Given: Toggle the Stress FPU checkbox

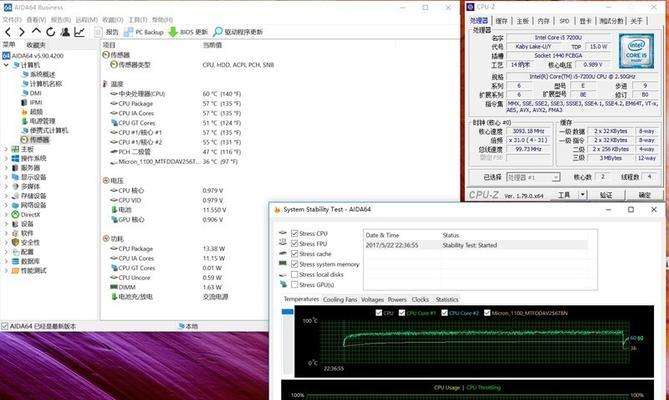Looking at the screenshot, I should point(294,243).
